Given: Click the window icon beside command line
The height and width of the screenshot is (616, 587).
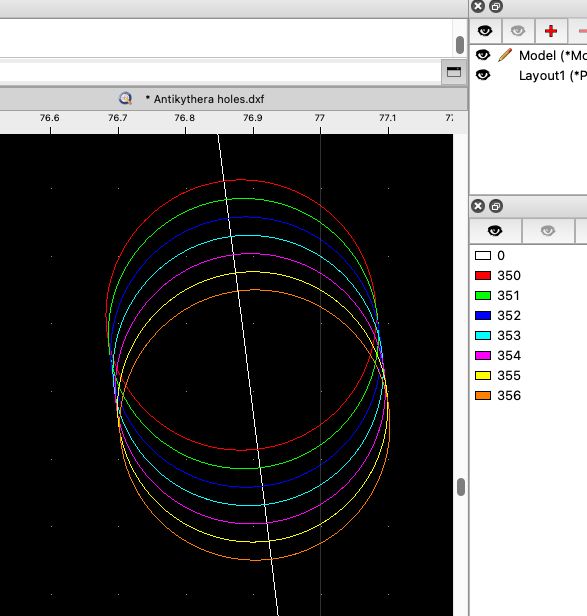Looking at the screenshot, I should coord(454,72).
